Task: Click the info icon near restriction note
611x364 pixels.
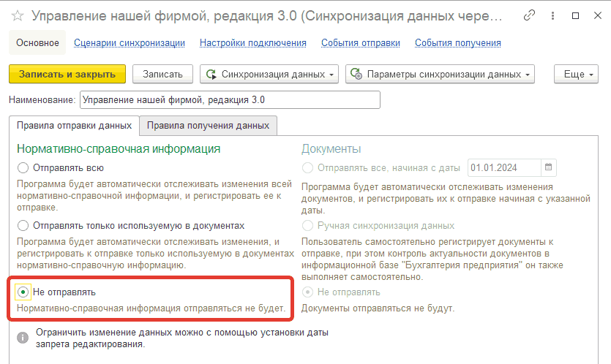Action: pos(23,338)
